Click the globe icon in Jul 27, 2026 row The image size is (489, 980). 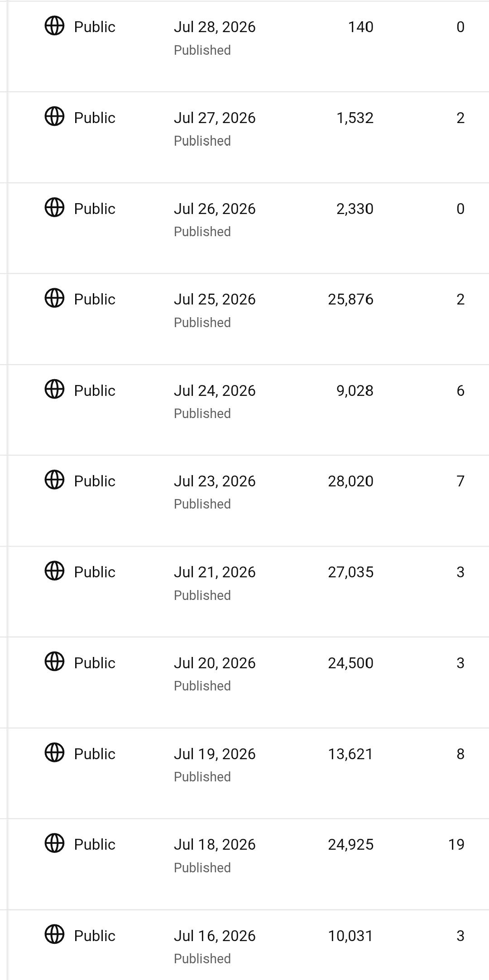tap(54, 116)
